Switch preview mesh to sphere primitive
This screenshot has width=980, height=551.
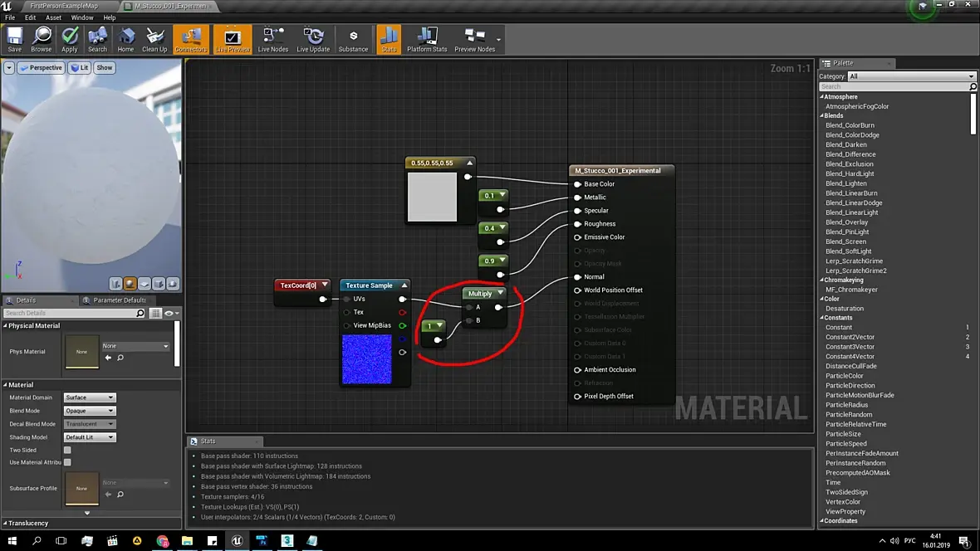point(130,284)
